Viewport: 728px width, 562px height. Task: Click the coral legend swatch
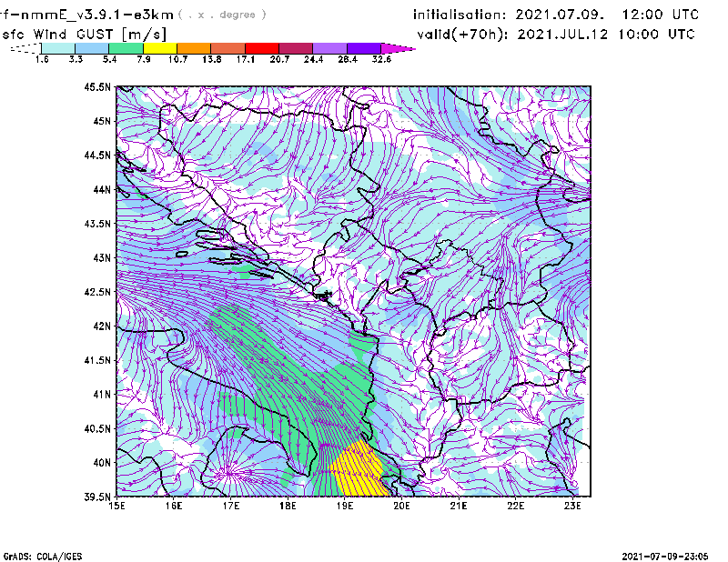tap(228, 48)
